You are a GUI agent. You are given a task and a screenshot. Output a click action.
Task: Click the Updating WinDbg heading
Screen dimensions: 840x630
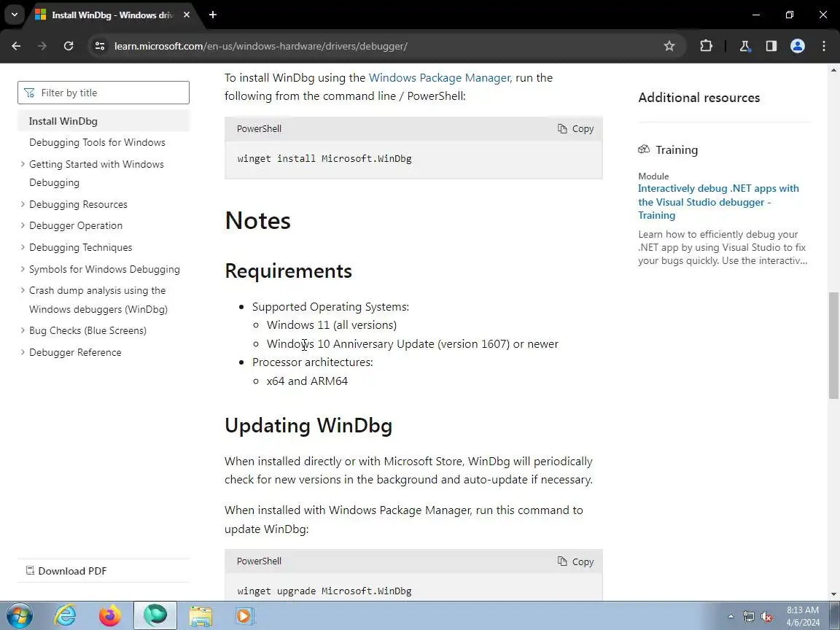tap(308, 425)
